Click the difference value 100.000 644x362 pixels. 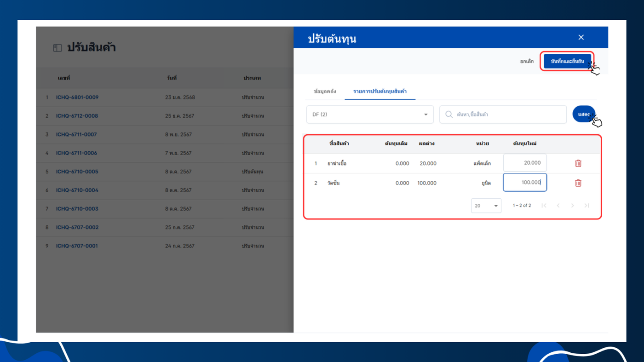(x=427, y=183)
